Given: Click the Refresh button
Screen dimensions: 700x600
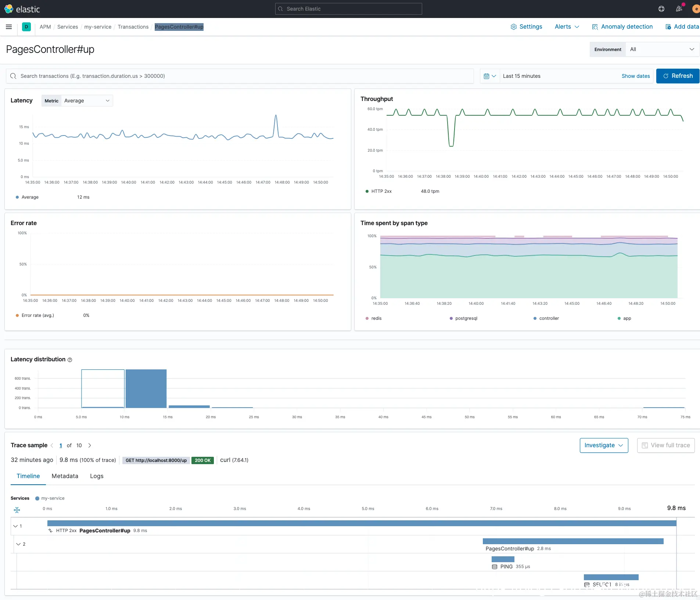Looking at the screenshot, I should [x=678, y=76].
